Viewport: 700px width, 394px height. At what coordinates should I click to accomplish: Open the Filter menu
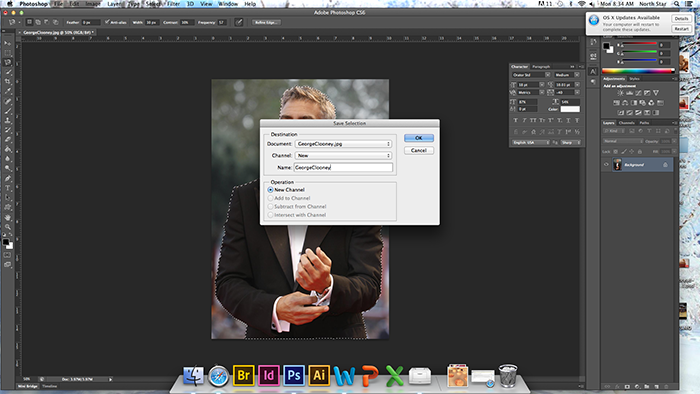click(x=173, y=4)
